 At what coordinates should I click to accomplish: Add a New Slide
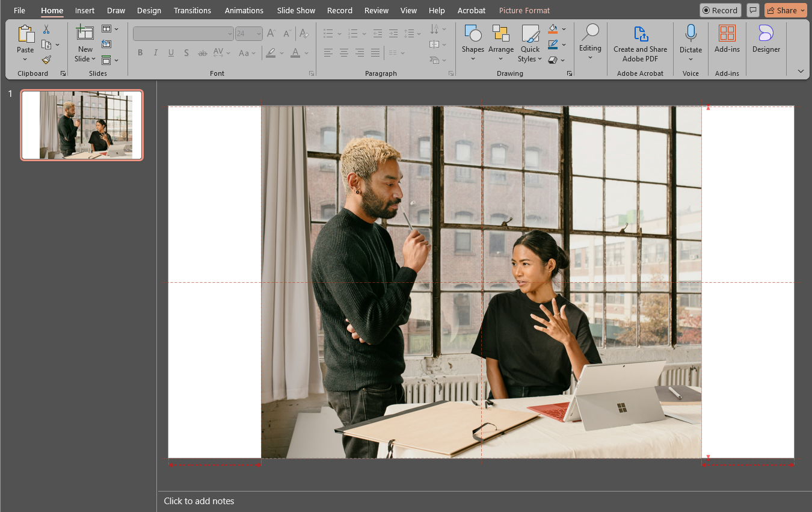click(x=85, y=43)
